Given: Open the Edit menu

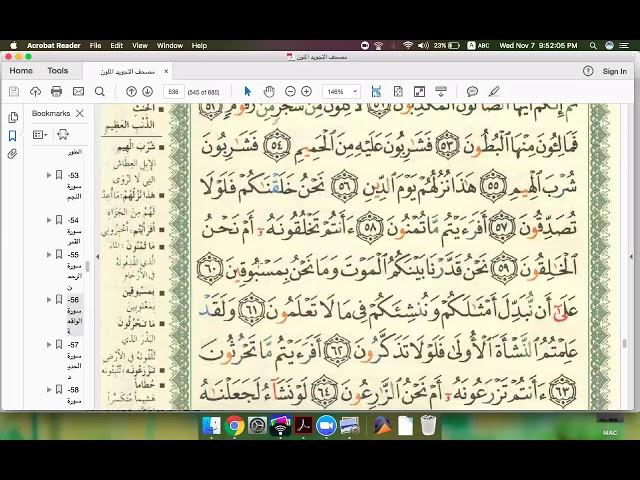Looking at the screenshot, I should [x=116, y=45].
